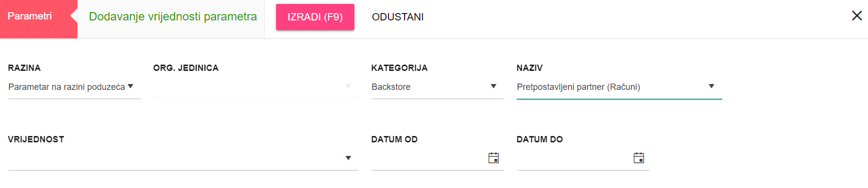Screen dimensions: 868x188
Task: Open the disabled Org. jedinica dropdown arrow
Action: pyautogui.click(x=348, y=86)
